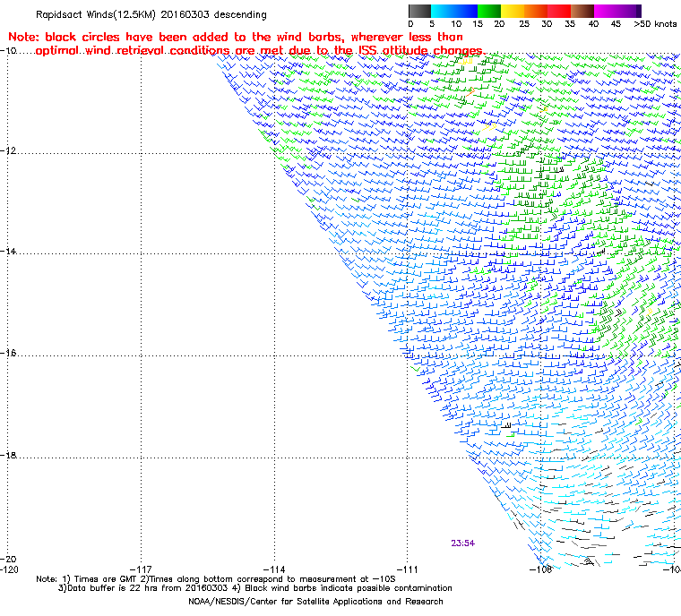
Task: Click the legend label '25'
Action: 524,24
